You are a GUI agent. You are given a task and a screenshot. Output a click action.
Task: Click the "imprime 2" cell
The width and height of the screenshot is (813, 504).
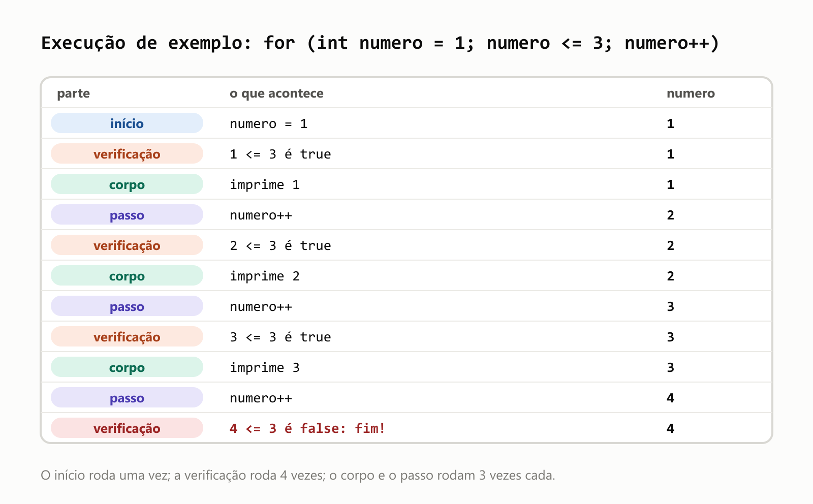click(265, 276)
